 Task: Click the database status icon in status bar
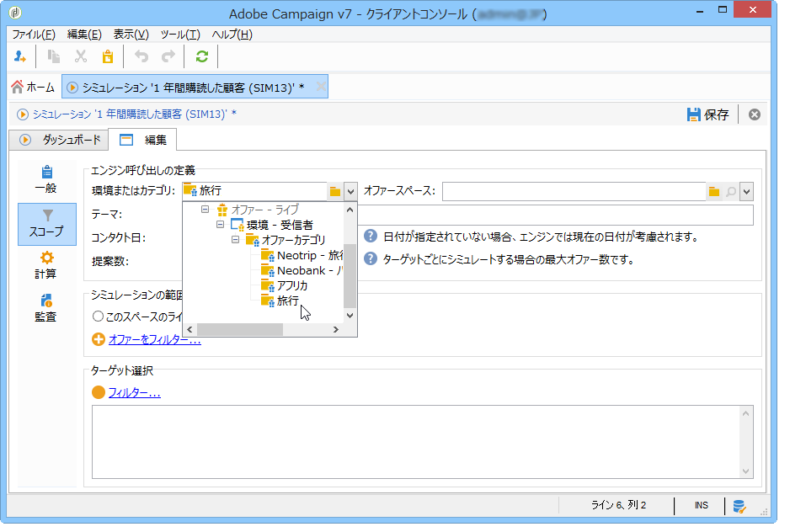tap(739, 506)
